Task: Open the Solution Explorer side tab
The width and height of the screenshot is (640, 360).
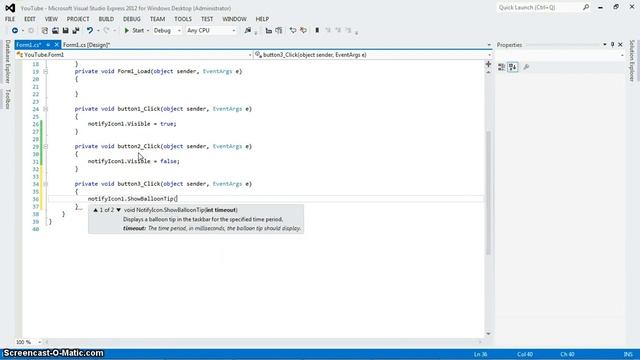Action: (x=632, y=61)
